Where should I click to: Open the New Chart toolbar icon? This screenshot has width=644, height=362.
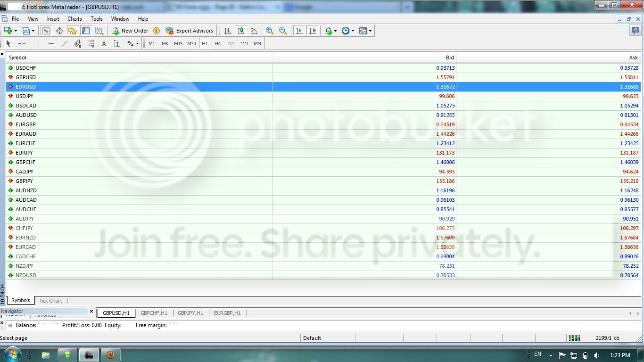tap(8, 31)
